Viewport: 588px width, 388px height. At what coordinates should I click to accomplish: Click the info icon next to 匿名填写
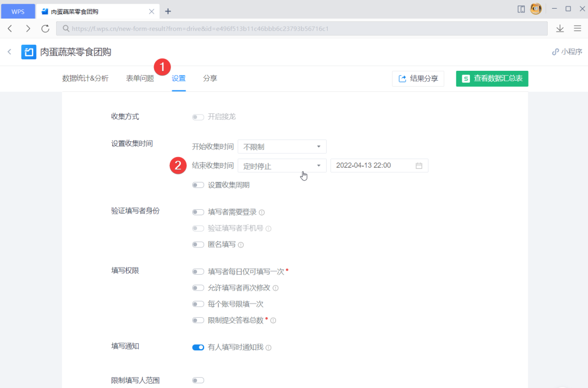[x=240, y=244]
